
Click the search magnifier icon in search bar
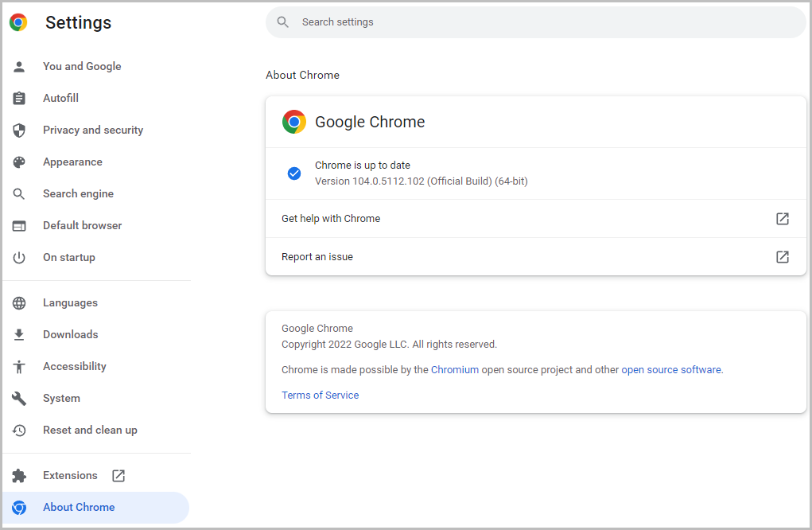[x=283, y=21]
